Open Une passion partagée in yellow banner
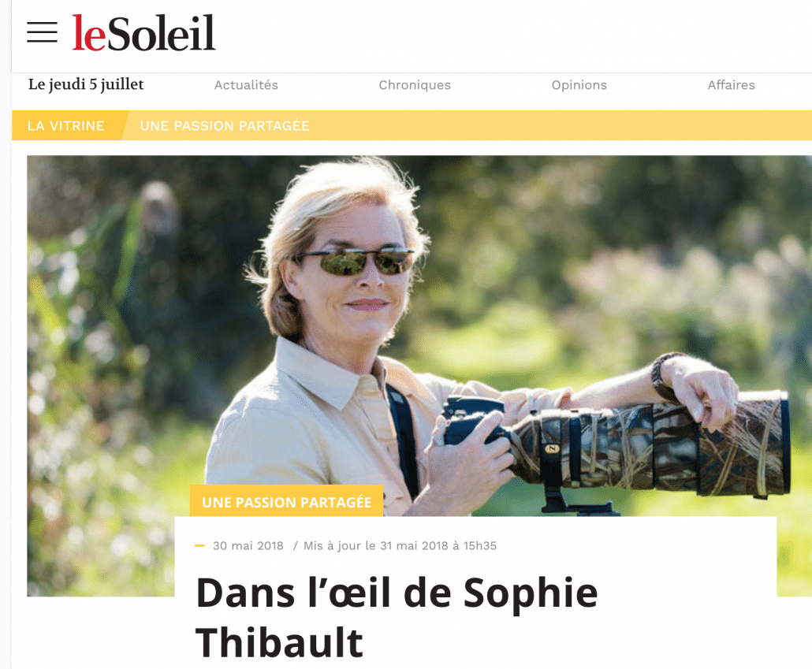The image size is (812, 669). [x=225, y=126]
